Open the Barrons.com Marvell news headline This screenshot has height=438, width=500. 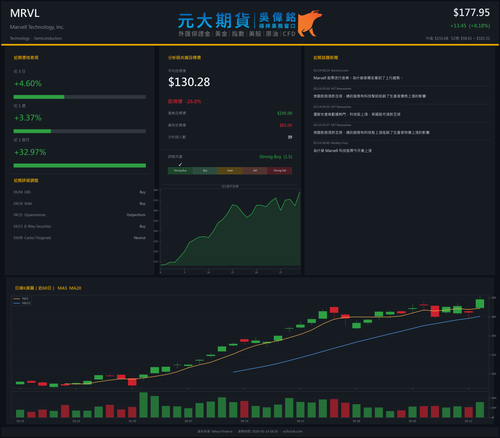click(358, 78)
